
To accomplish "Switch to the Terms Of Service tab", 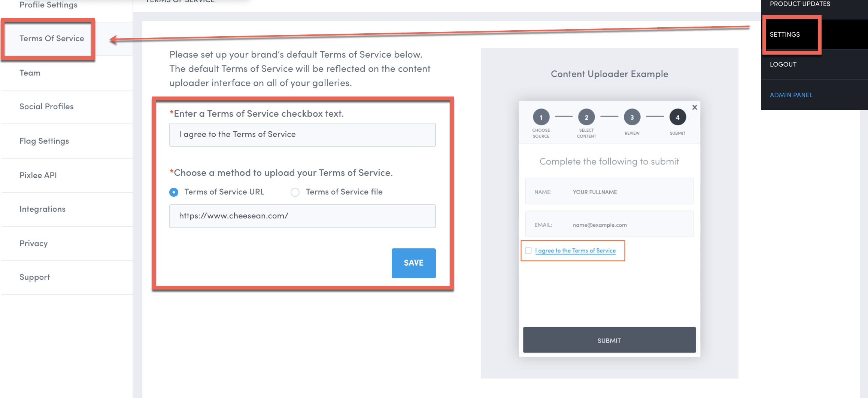I will [51, 39].
